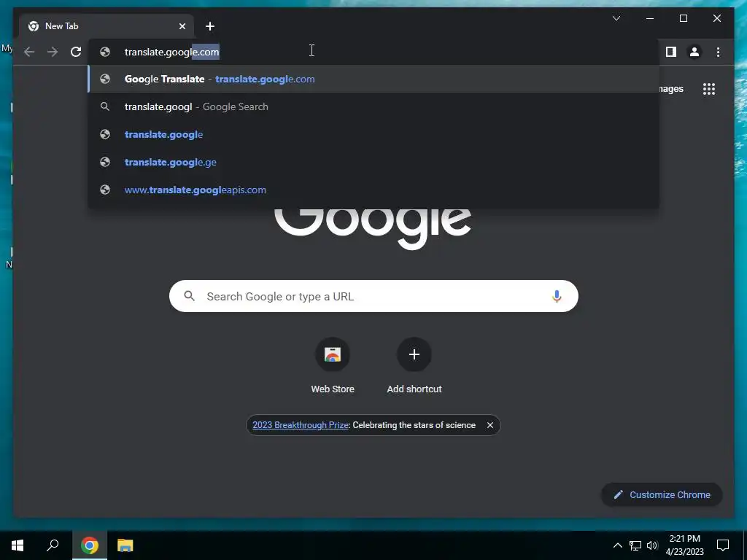The width and height of the screenshot is (747, 560).
Task: Open the profile avatar menu
Action: point(694,52)
